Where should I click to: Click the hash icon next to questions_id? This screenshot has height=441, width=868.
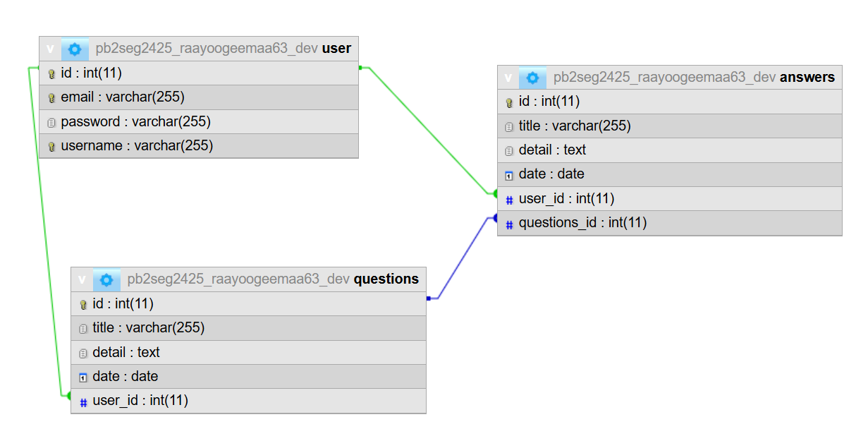509,224
